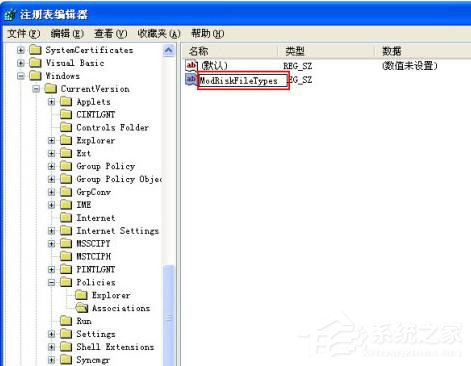The image size is (471, 366).
Task: Select the (默认) value name
Action: point(214,65)
